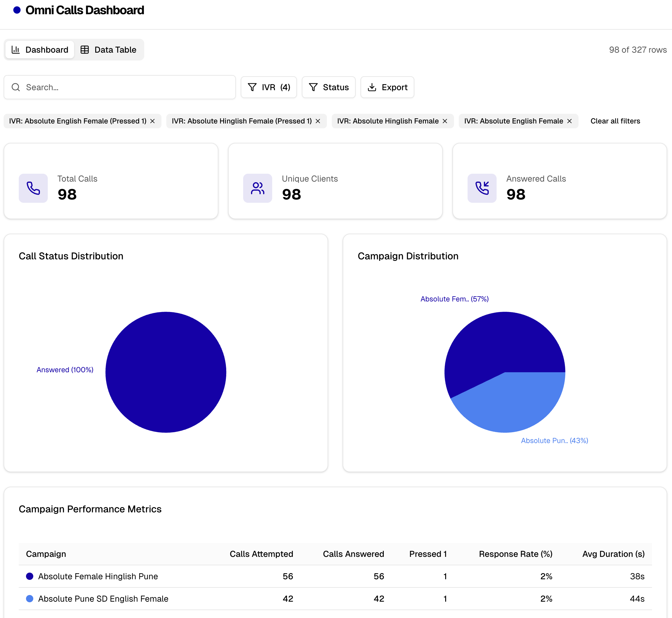
Task: Click the phone icon in the Total Calls card
Action: [x=33, y=188]
